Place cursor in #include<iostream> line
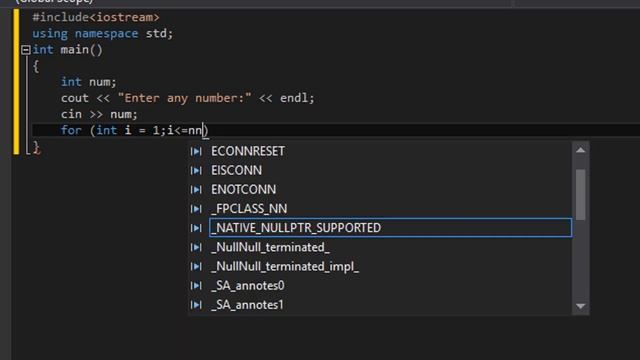Image resolution: width=640 pixels, height=360 pixels. click(96, 17)
